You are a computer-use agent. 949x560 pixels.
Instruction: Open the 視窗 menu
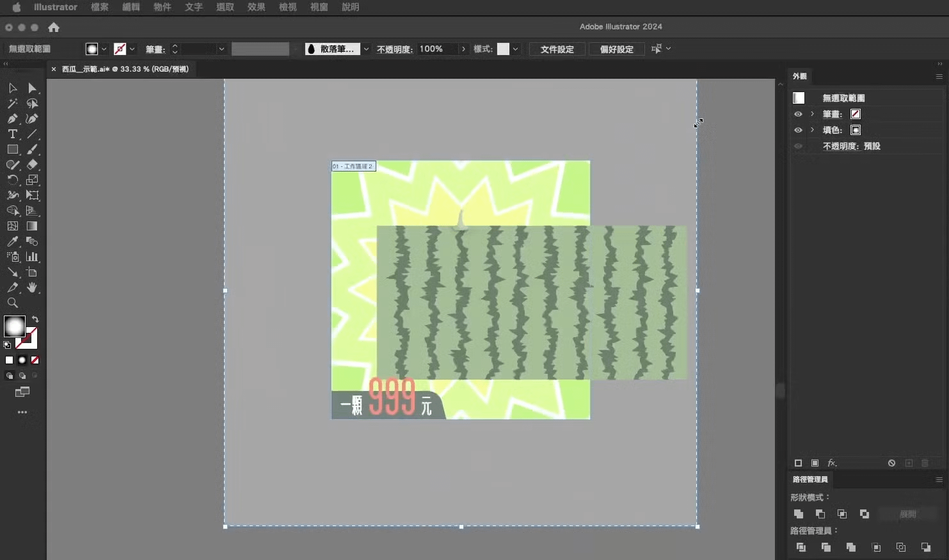tap(319, 7)
